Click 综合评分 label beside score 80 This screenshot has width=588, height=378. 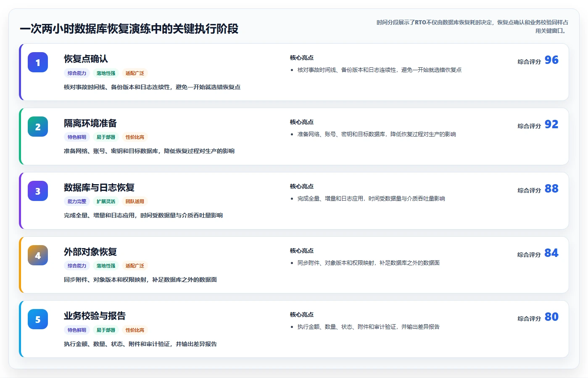click(529, 319)
